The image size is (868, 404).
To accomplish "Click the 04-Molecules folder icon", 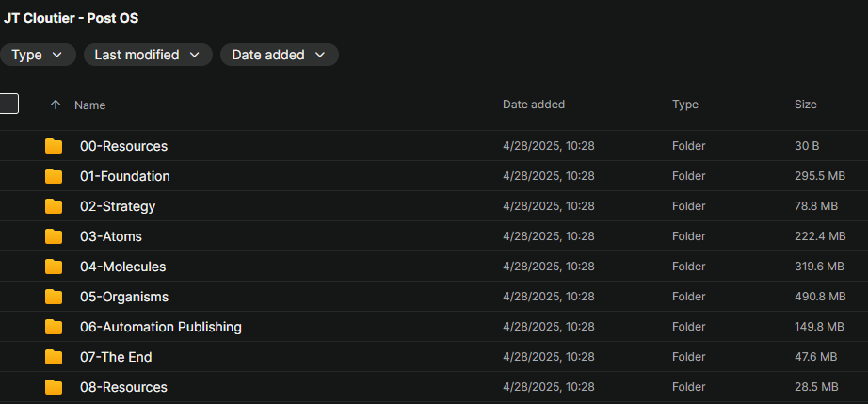I will 54,267.
